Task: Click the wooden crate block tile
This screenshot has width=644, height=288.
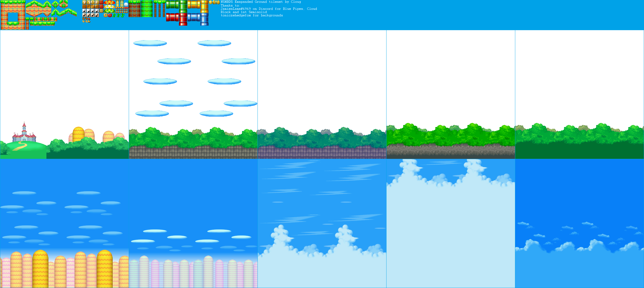Action: 101,11
